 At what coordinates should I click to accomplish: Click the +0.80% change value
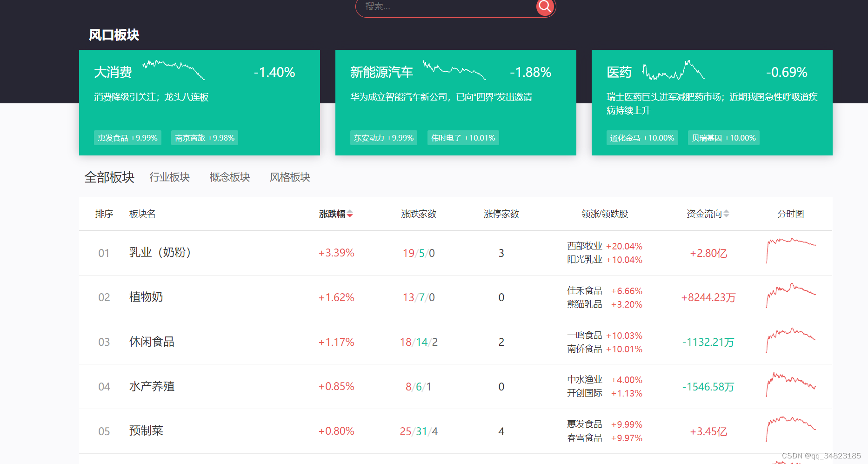click(x=336, y=431)
